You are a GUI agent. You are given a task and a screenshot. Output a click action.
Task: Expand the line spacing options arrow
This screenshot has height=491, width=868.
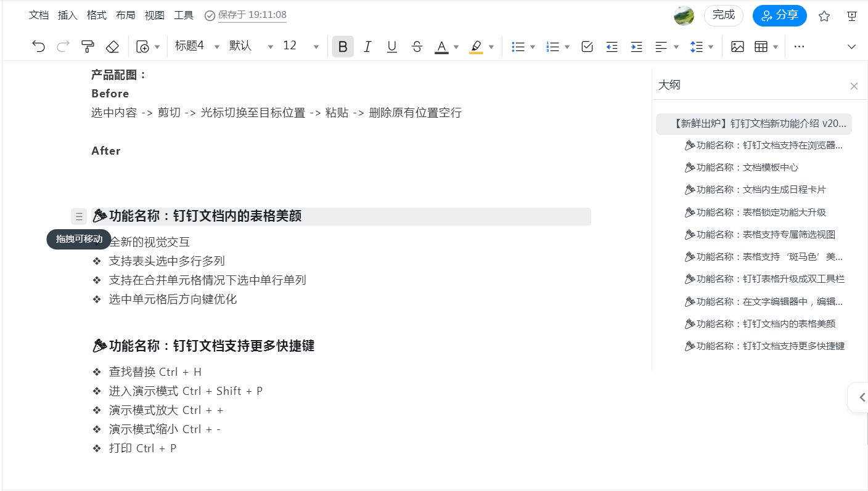[711, 47]
